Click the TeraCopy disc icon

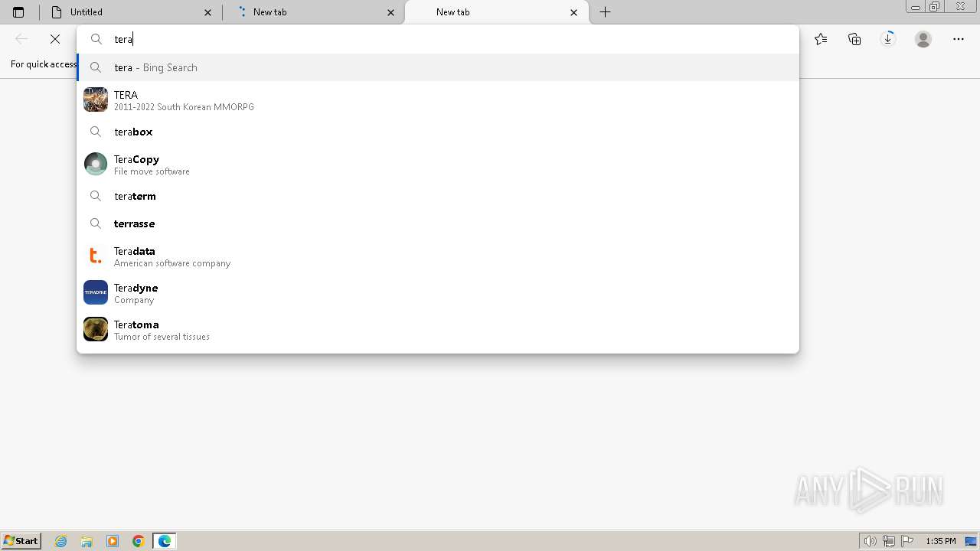click(96, 164)
